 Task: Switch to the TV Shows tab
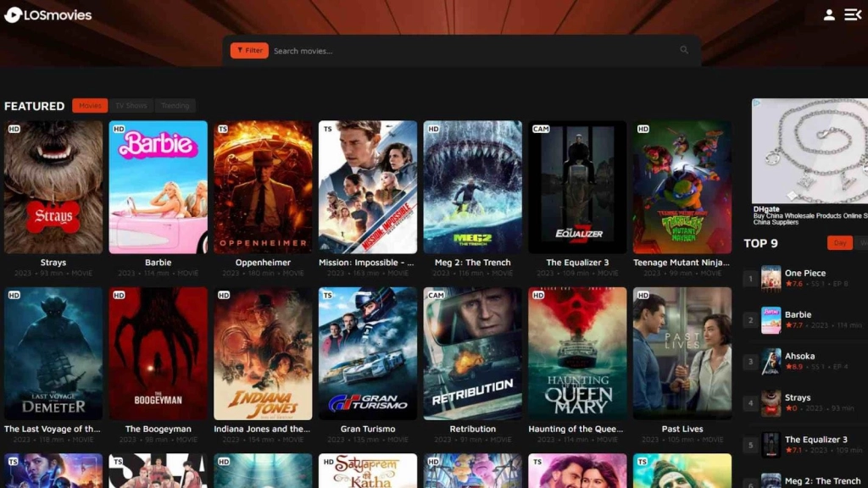click(131, 105)
